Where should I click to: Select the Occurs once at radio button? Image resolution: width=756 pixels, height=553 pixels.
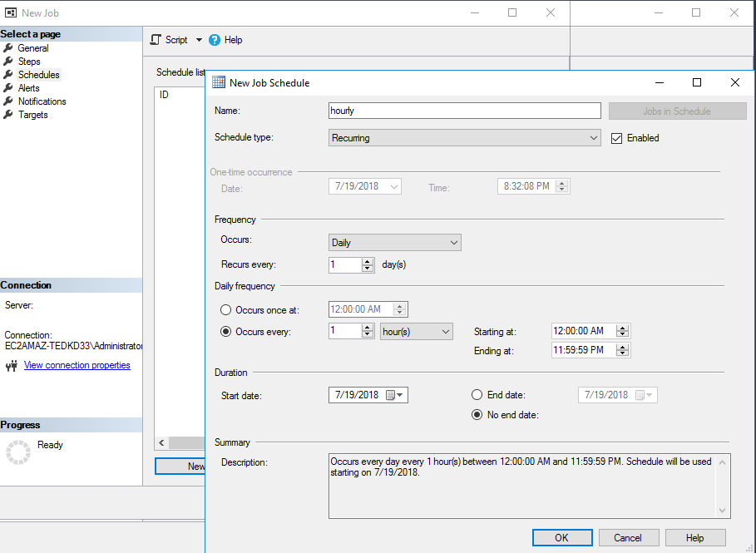pyautogui.click(x=225, y=310)
